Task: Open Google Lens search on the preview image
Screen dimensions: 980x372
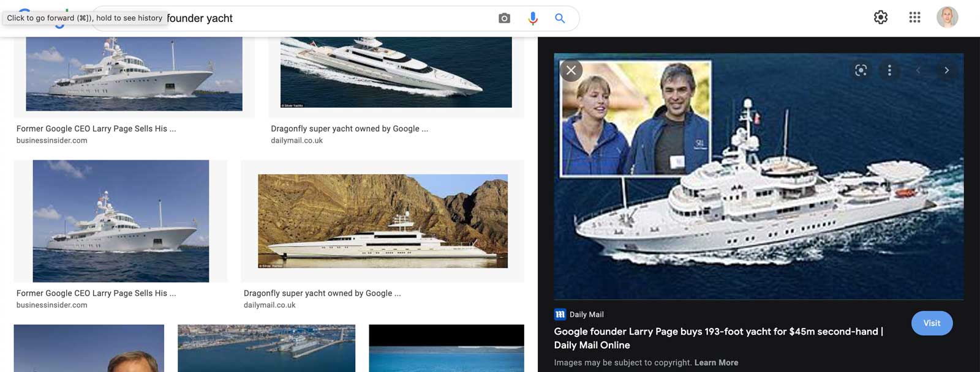Action: [860, 70]
